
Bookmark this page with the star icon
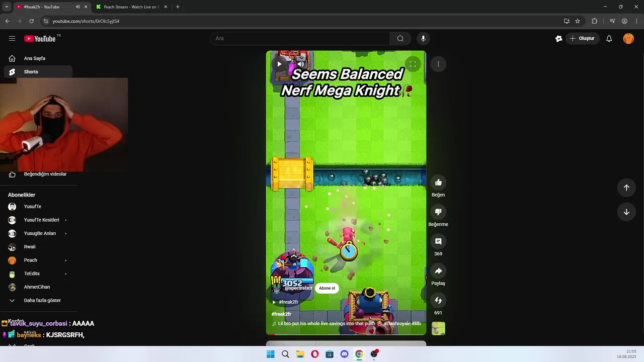pos(578,21)
